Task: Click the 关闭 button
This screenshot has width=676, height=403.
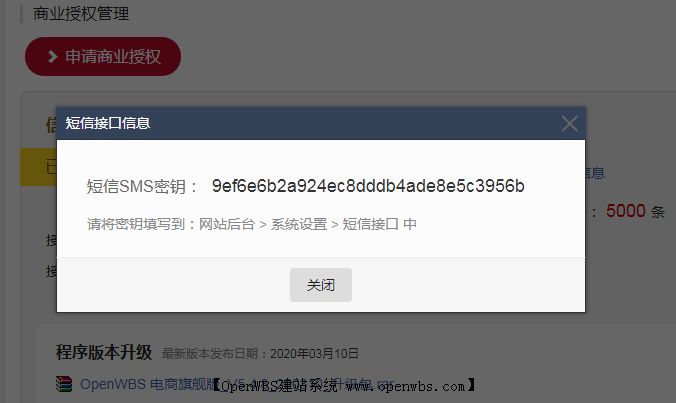Action: click(321, 285)
